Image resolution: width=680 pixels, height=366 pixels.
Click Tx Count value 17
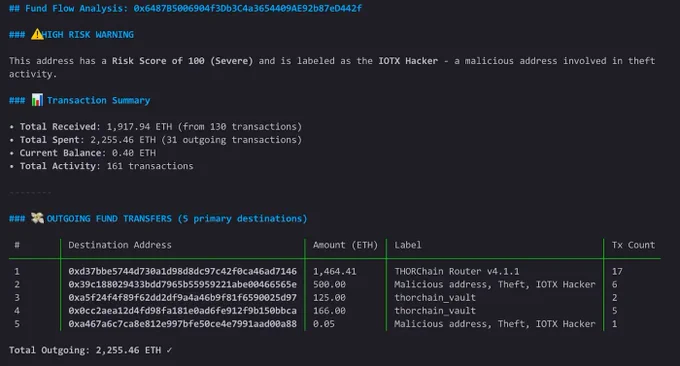tap(617, 271)
